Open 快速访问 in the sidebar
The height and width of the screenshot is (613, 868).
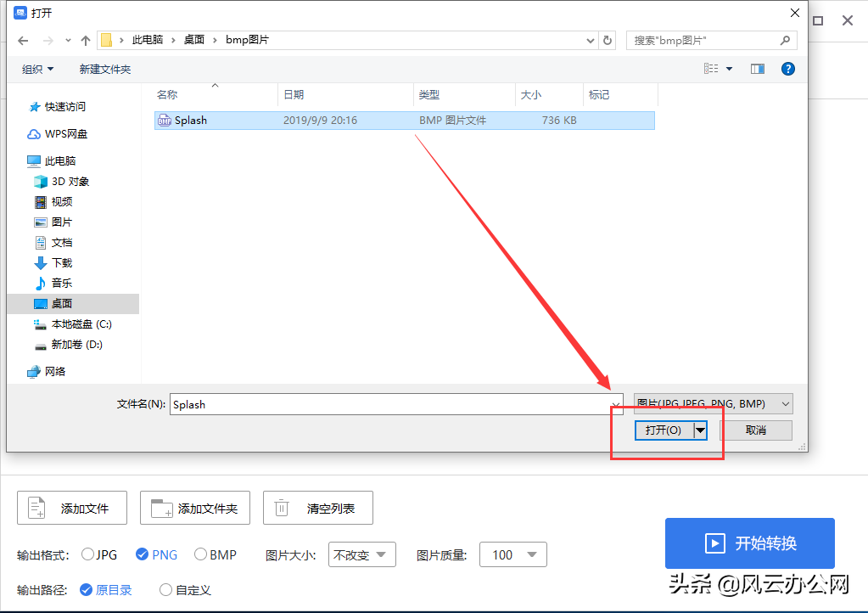(x=57, y=107)
